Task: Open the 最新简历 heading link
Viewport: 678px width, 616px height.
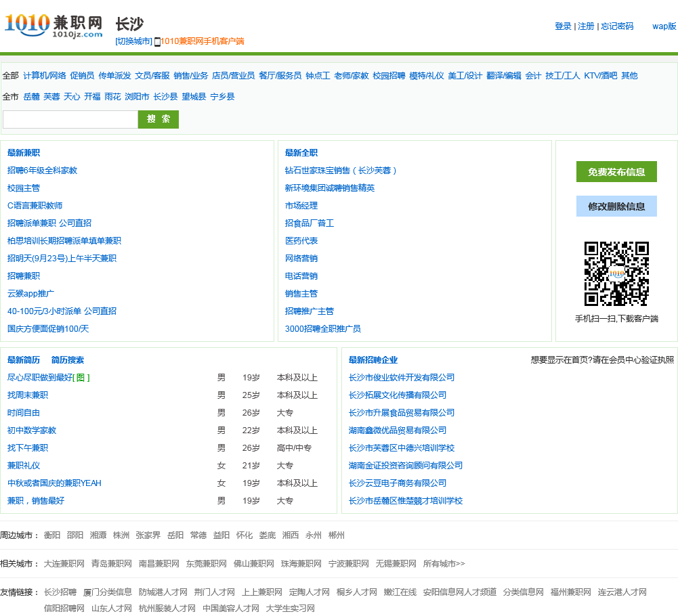Action: pos(24,359)
